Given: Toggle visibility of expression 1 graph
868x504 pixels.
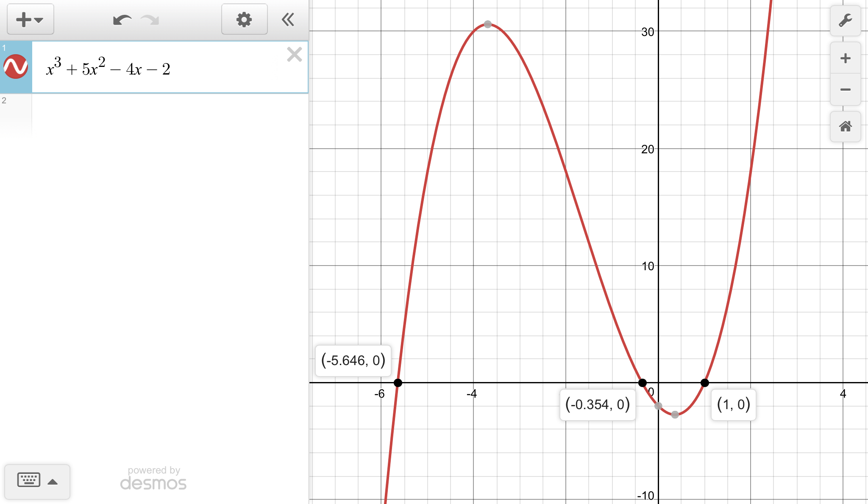Looking at the screenshot, I should [16, 67].
